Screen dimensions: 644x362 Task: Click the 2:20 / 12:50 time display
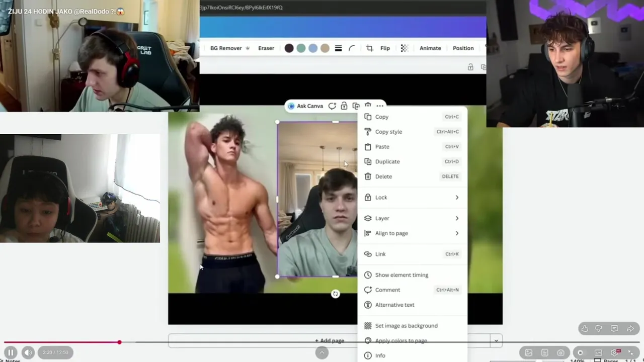point(55,352)
